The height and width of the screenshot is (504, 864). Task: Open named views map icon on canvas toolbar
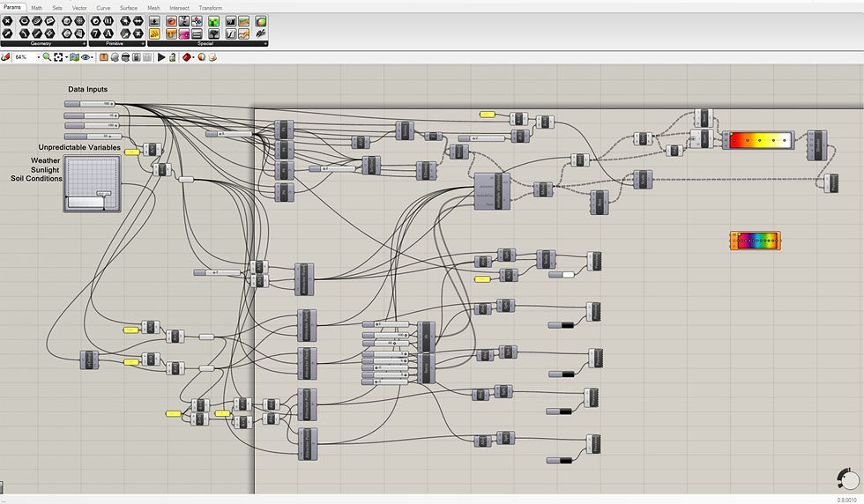[74, 57]
